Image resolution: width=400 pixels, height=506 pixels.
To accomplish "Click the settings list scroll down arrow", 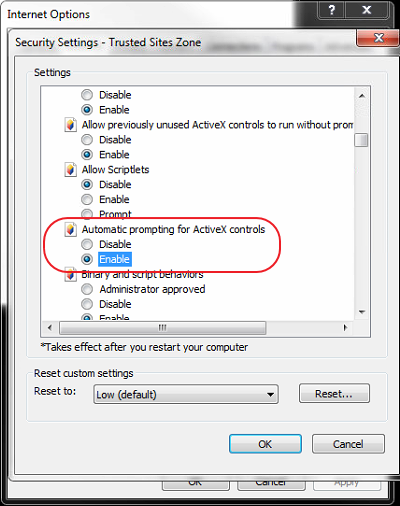I will coord(362,312).
